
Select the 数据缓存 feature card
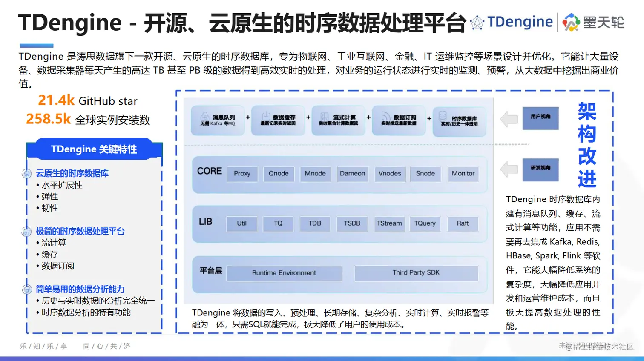click(x=278, y=120)
